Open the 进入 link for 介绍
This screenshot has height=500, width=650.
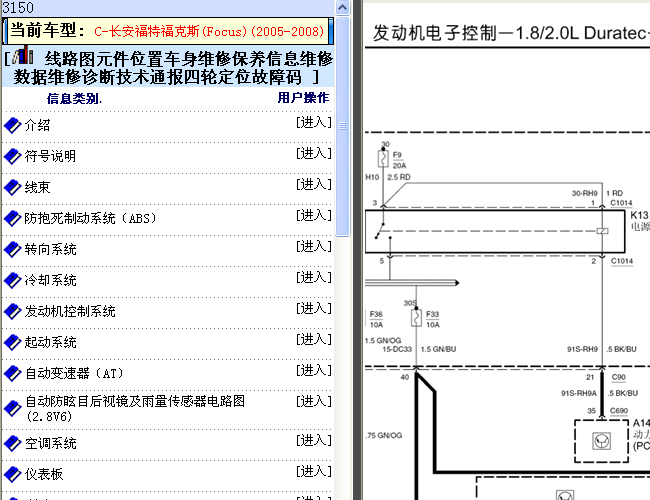(314, 122)
